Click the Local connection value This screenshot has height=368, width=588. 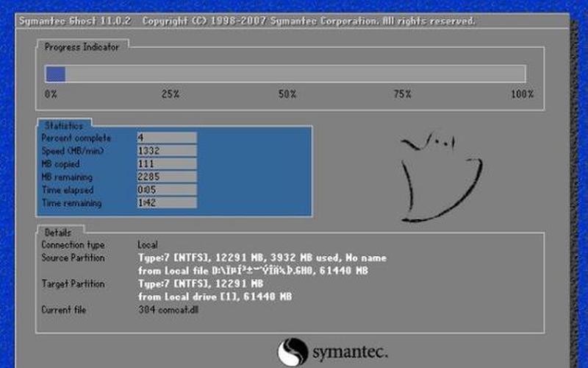pyautogui.click(x=148, y=245)
